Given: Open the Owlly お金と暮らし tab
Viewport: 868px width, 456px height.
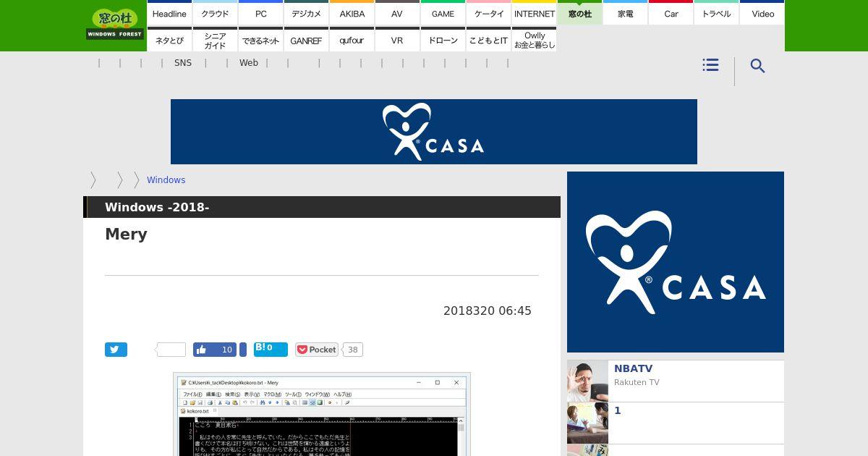Looking at the screenshot, I should [x=534, y=40].
